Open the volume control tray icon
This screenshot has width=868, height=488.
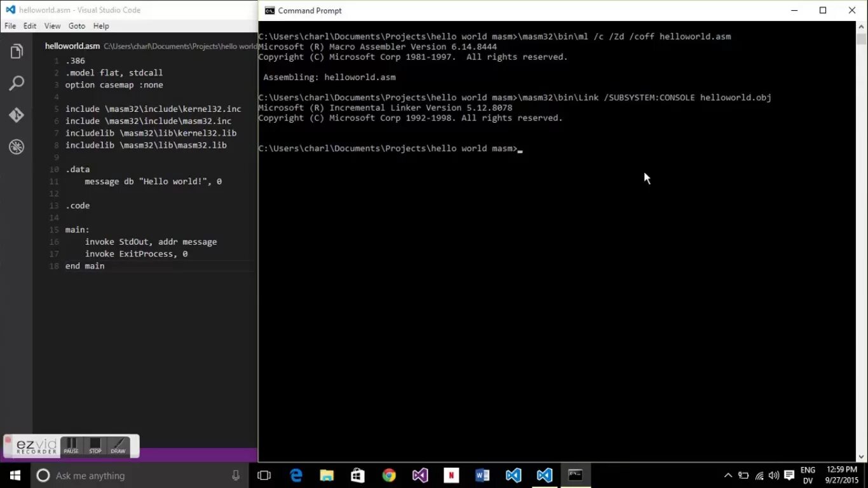[x=773, y=475]
